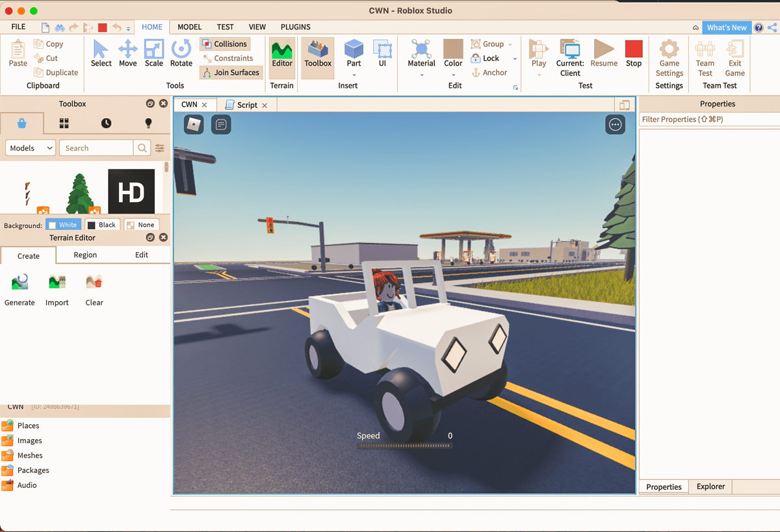Open the FILE menu
This screenshot has width=780, height=532.
(18, 27)
